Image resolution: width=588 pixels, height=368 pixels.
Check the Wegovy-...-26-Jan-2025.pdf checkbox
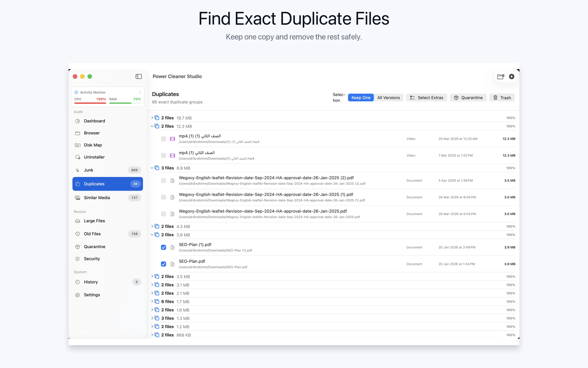(164, 214)
